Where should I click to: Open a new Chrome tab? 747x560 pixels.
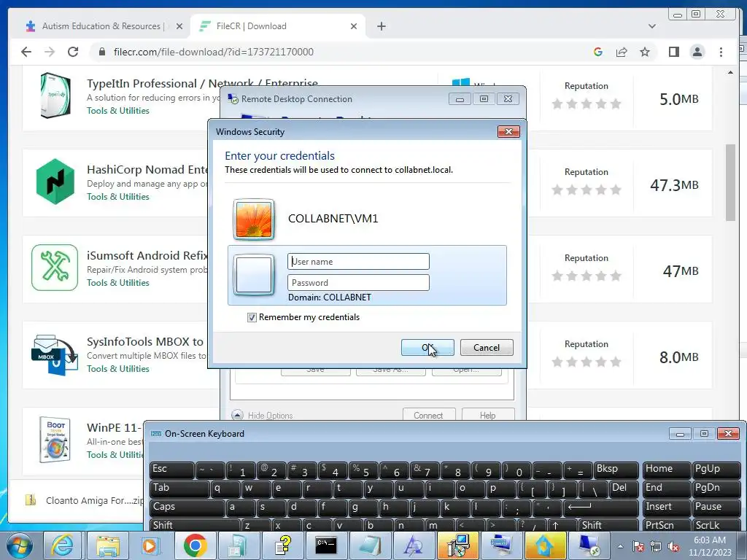[381, 26]
